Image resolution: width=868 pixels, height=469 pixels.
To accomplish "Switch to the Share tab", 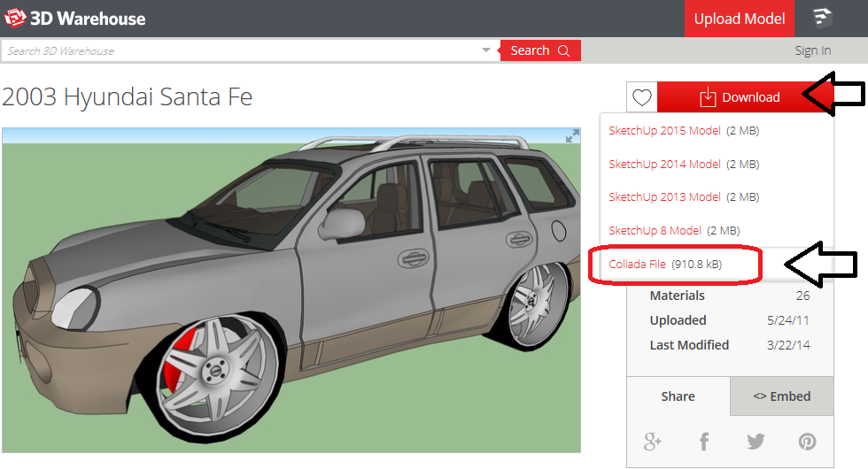I will point(678,396).
